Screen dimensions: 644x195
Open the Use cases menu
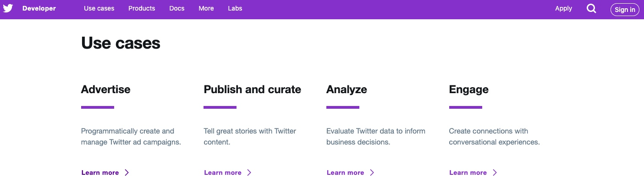point(99,8)
